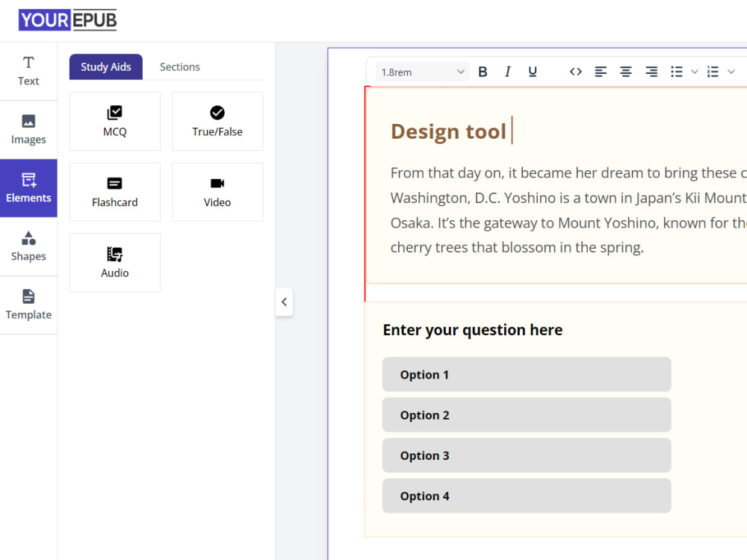Add a Video element
Screen dimensions: 747x560
coord(217,192)
